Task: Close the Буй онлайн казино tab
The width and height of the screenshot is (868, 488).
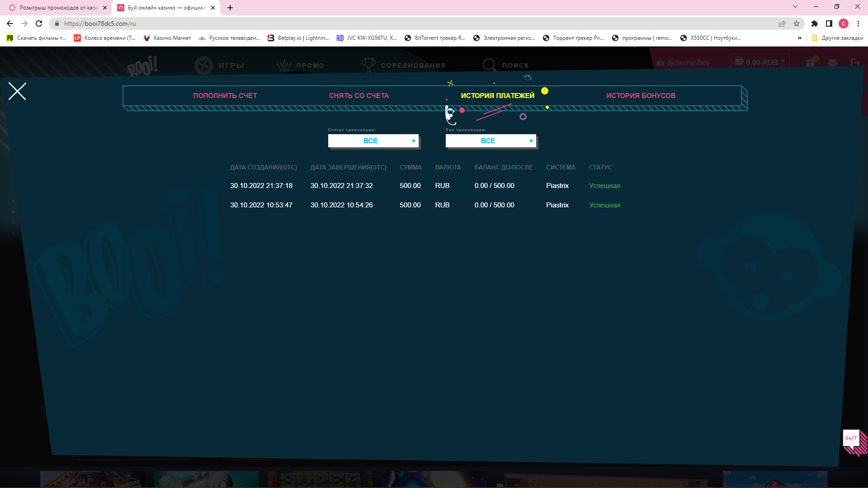Action: [x=213, y=8]
